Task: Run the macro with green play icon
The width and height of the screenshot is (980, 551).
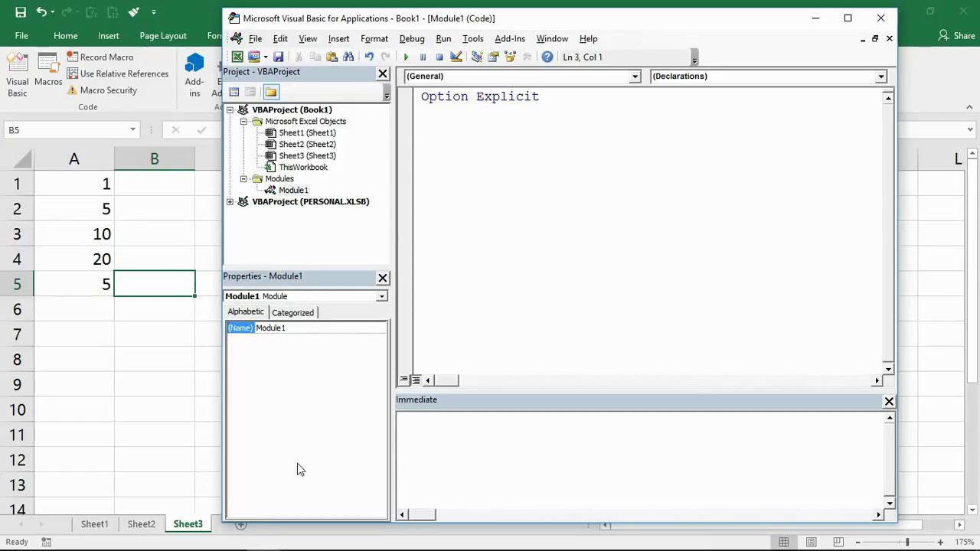Action: pyautogui.click(x=406, y=57)
